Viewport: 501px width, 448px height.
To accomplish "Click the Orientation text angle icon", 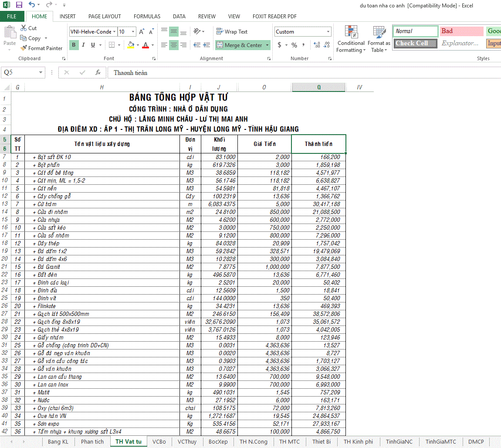I will tap(197, 31).
